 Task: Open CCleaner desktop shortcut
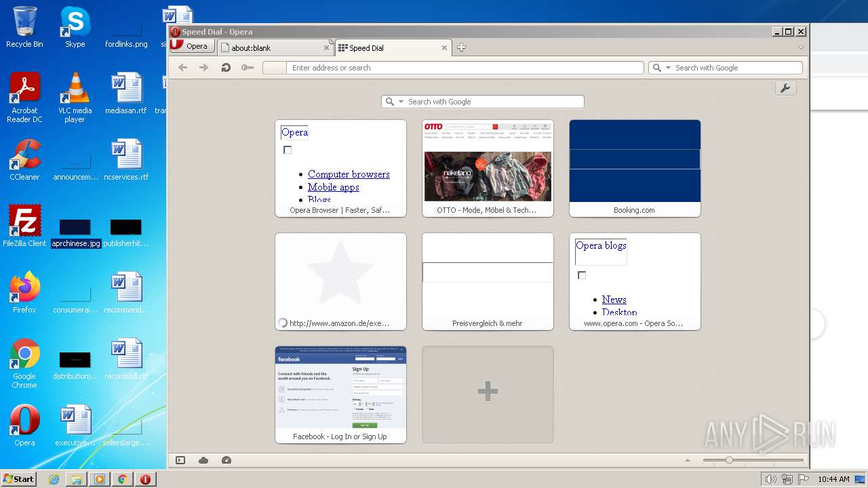point(24,160)
